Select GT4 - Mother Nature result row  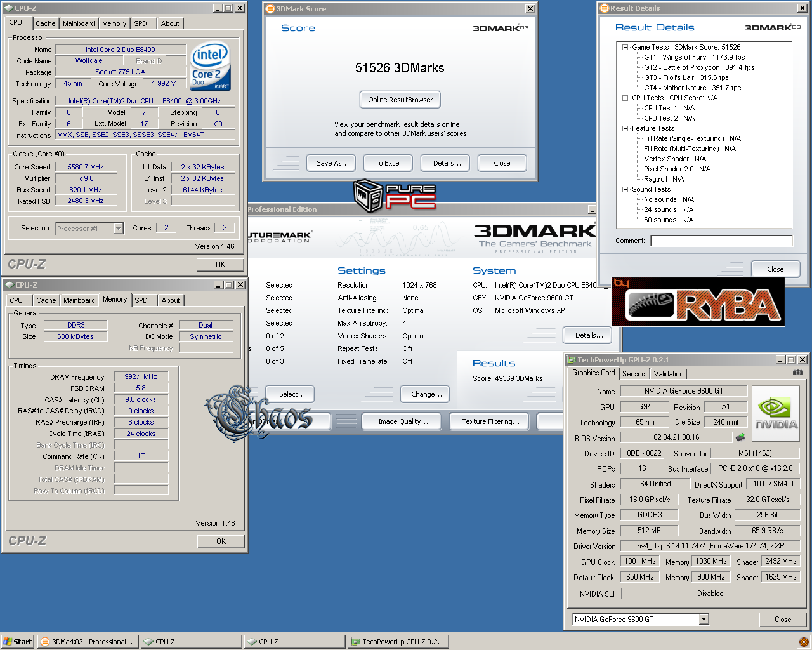pyautogui.click(x=692, y=88)
